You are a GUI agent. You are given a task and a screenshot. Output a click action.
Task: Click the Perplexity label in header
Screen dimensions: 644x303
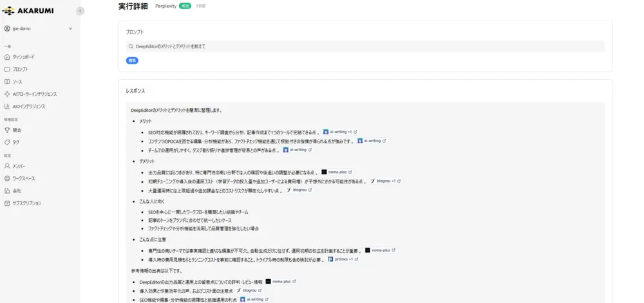(166, 6)
